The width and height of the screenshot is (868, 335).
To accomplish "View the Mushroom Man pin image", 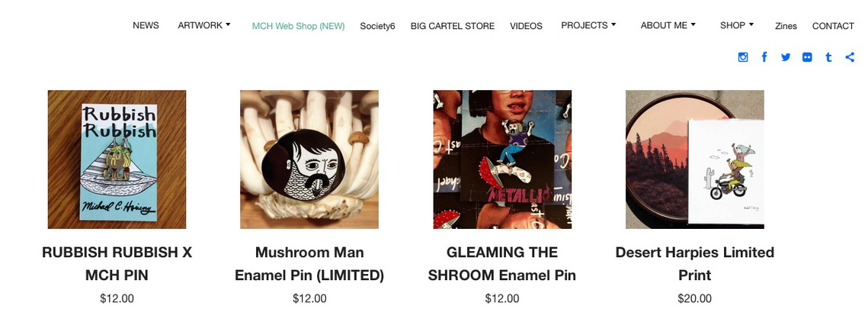I will pyautogui.click(x=309, y=159).
